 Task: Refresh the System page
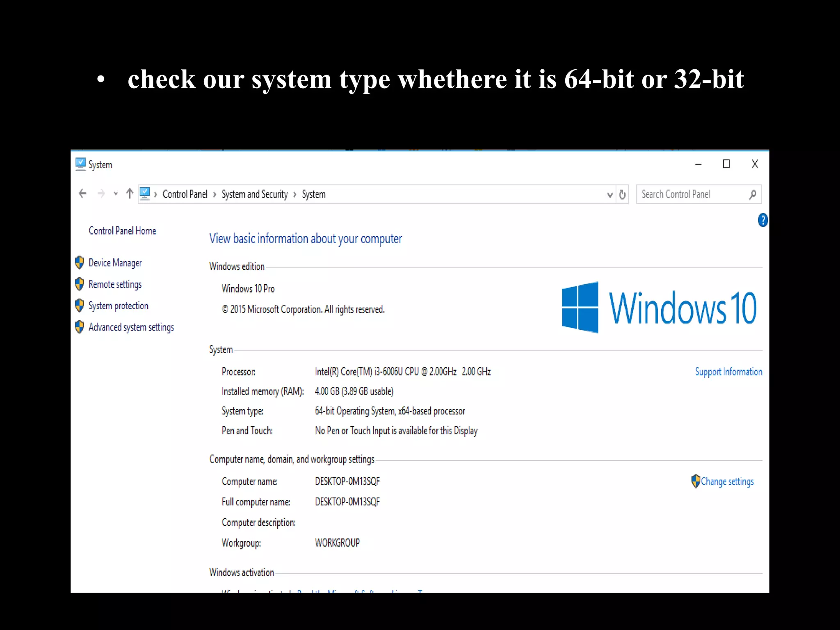click(622, 194)
